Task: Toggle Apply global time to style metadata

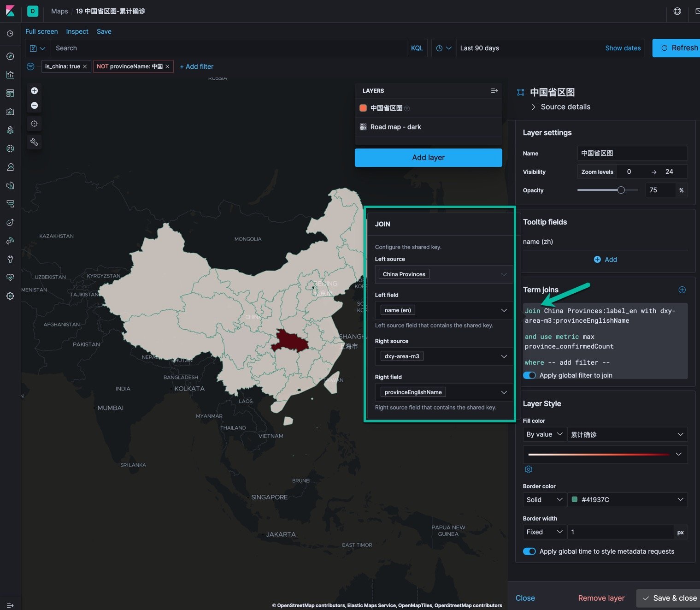Action: (529, 551)
